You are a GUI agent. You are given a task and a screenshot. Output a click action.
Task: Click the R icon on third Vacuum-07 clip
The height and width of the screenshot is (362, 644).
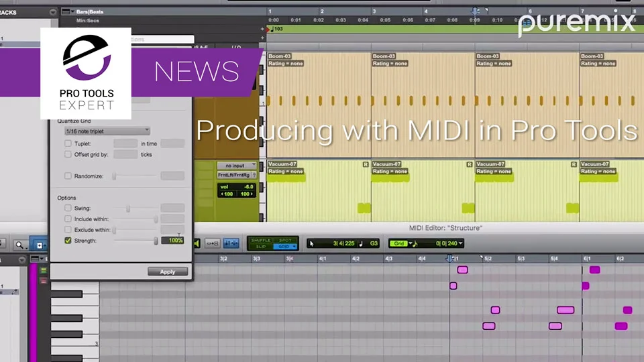point(574,164)
